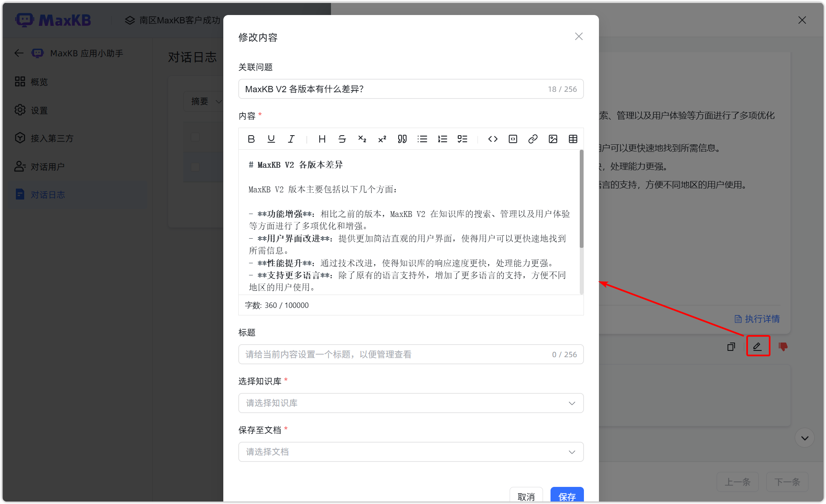This screenshot has height=504, width=826.
Task: Insert an image into the content
Action: point(553,139)
